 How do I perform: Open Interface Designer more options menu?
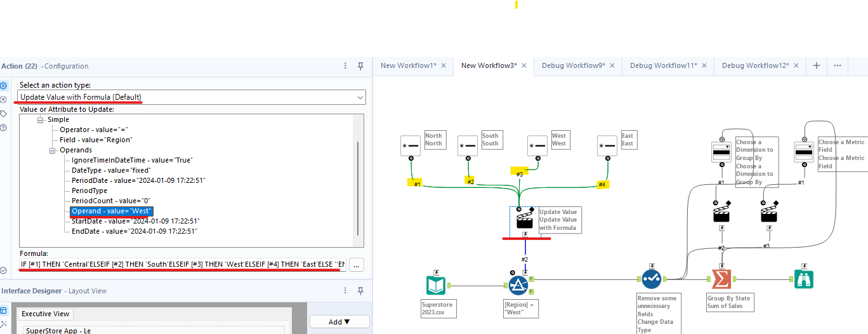[x=345, y=291]
